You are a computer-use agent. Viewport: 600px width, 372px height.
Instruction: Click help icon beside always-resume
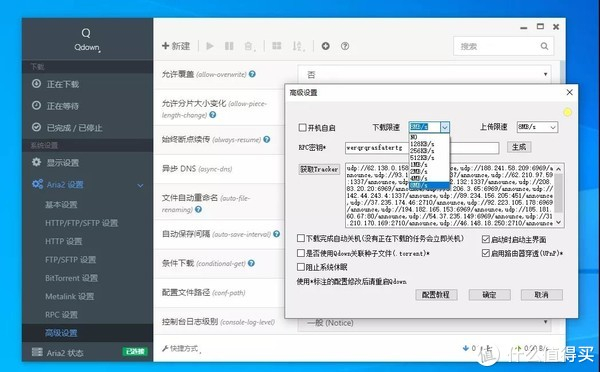coord(267,140)
